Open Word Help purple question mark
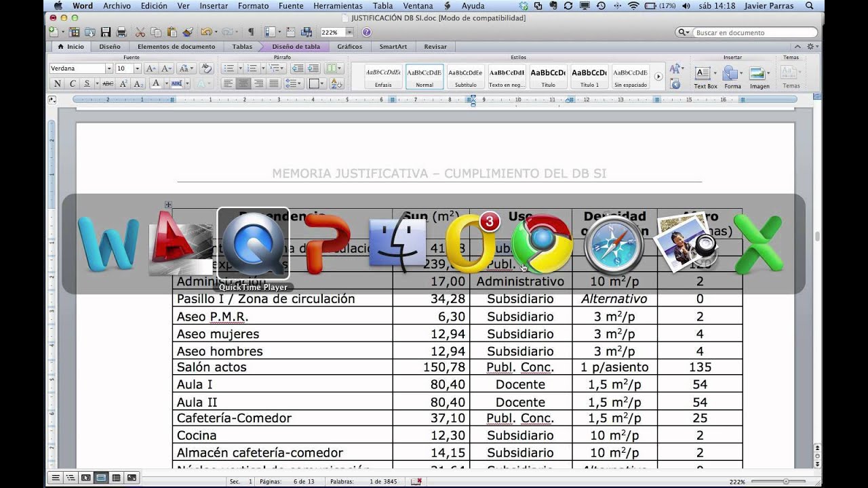 pyautogui.click(x=367, y=32)
